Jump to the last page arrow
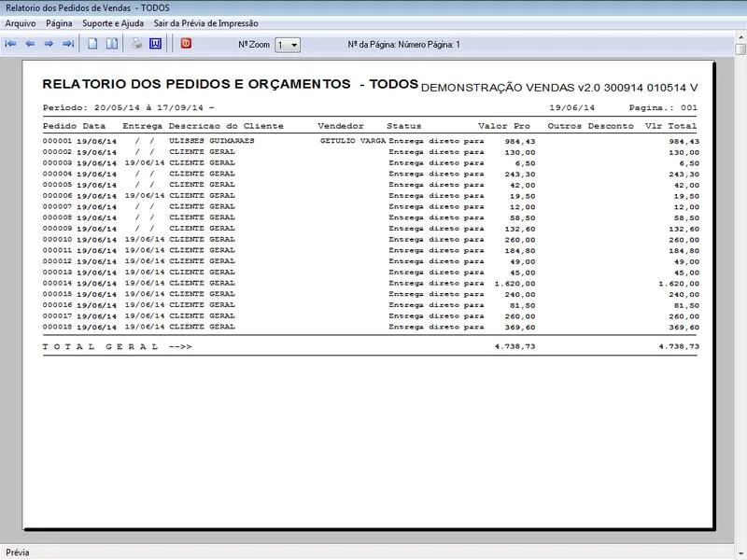Image resolution: width=747 pixels, height=560 pixels. tap(68, 44)
